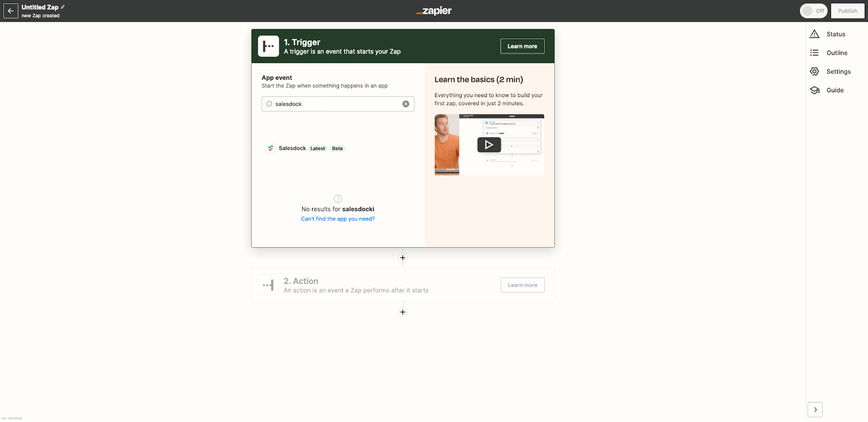This screenshot has width=868, height=422.
Task: Click the Beta badge on Salesdock
Action: (x=337, y=148)
